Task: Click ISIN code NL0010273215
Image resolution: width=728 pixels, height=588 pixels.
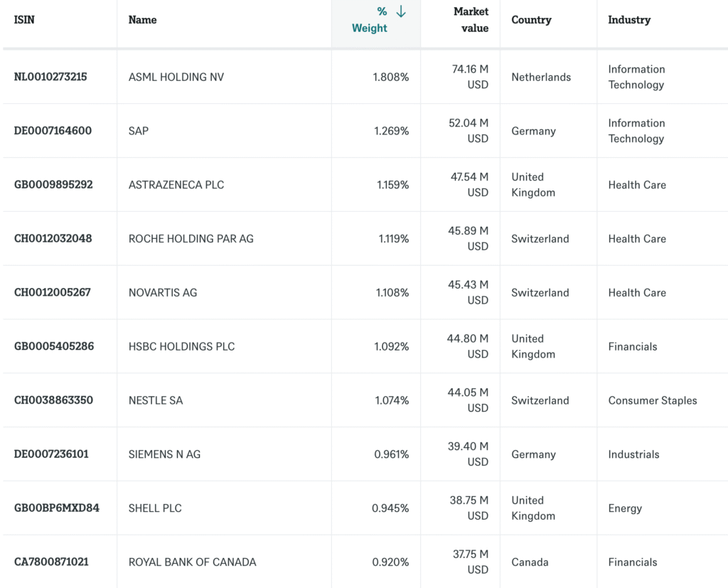Action: coord(50,77)
